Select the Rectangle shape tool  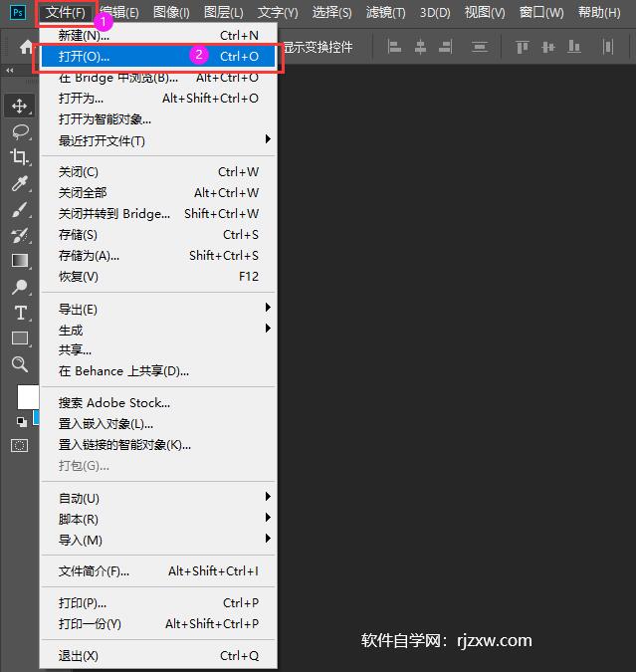20,338
